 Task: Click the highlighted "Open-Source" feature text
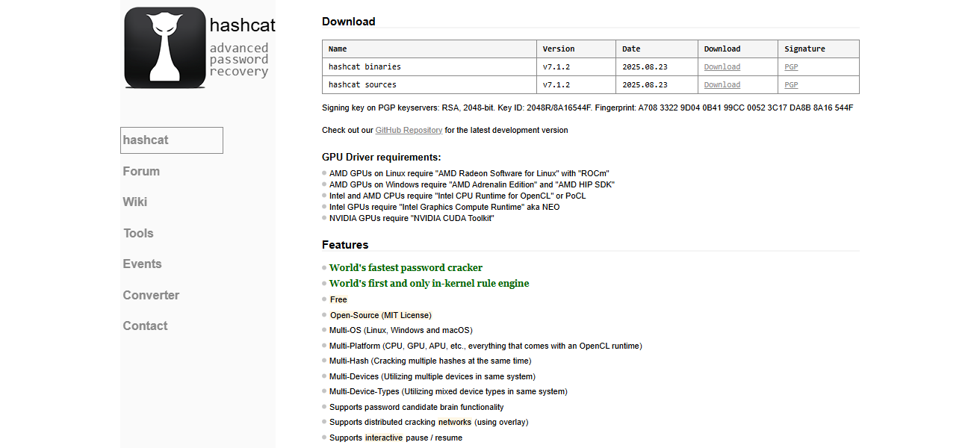[354, 316]
